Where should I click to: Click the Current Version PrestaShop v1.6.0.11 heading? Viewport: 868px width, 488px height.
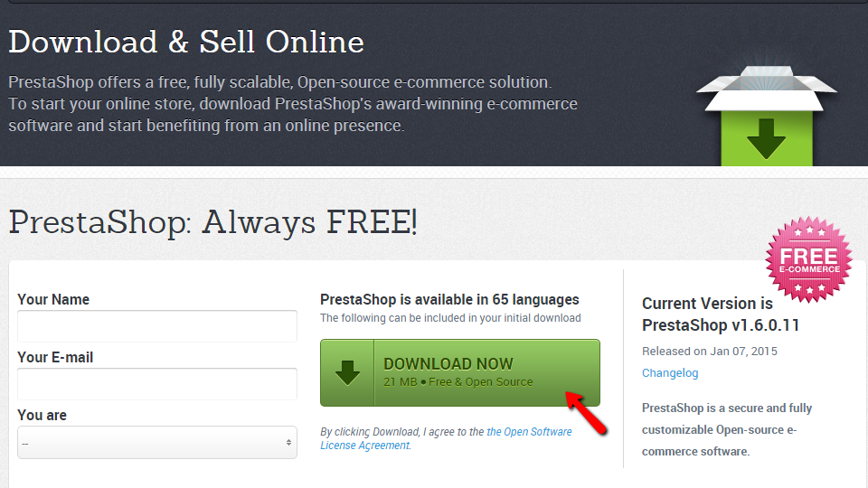tap(720, 314)
